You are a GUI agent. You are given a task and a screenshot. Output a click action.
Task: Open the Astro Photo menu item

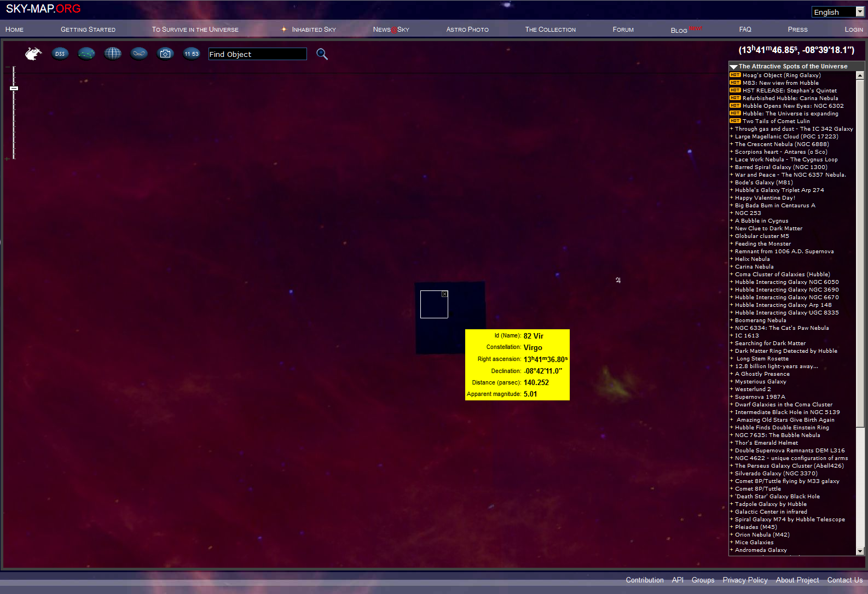tap(467, 30)
